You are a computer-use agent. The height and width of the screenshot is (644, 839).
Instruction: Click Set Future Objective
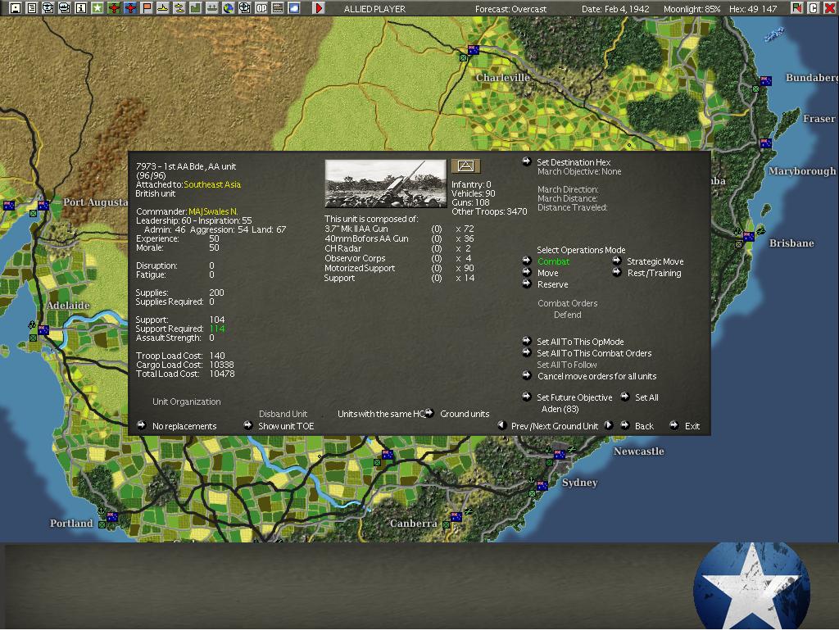coord(574,397)
